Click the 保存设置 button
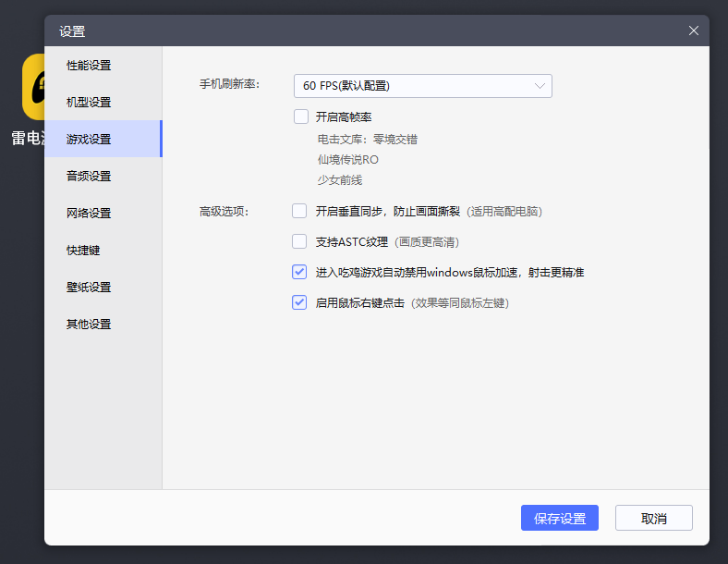This screenshot has width=728, height=564. point(560,518)
